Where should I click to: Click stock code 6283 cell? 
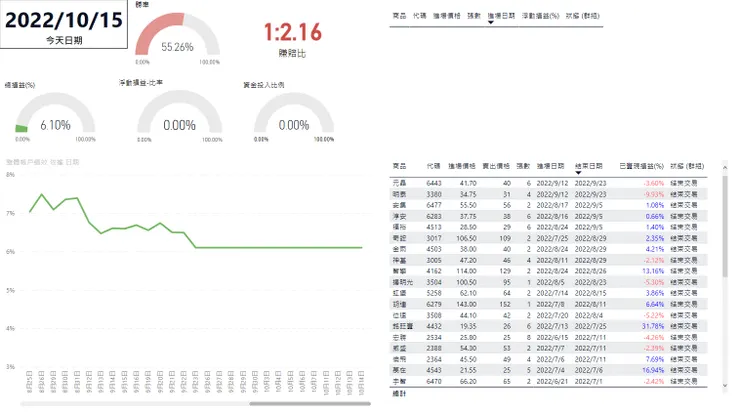click(434, 216)
